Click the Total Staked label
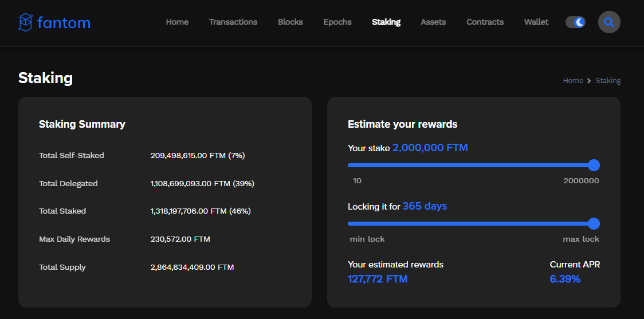The width and height of the screenshot is (644, 319). [x=62, y=211]
